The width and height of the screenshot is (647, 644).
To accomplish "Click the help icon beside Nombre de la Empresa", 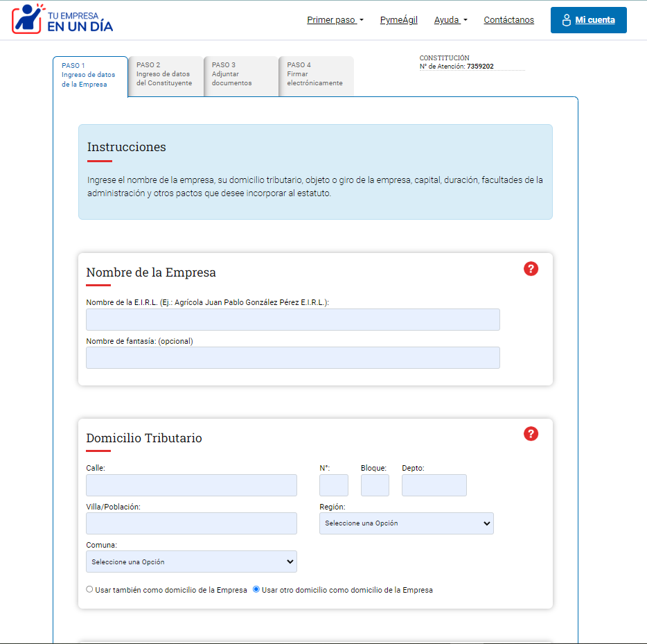I will [x=531, y=268].
